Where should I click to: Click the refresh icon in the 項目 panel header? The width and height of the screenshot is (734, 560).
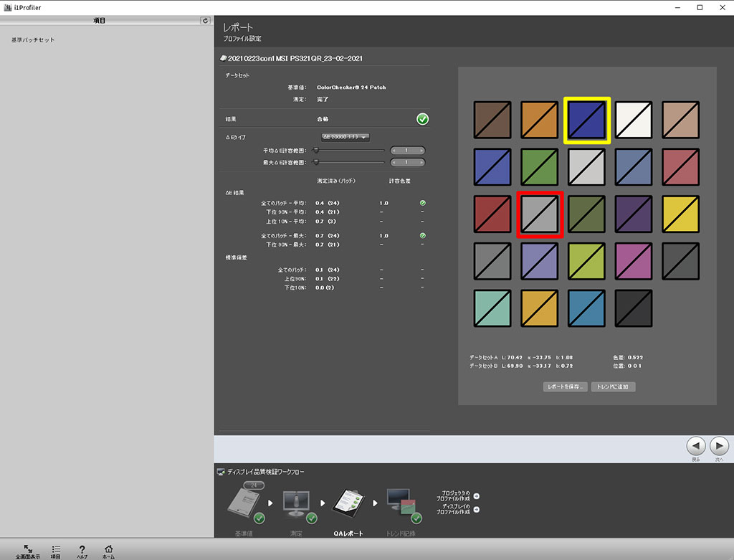pos(206,21)
